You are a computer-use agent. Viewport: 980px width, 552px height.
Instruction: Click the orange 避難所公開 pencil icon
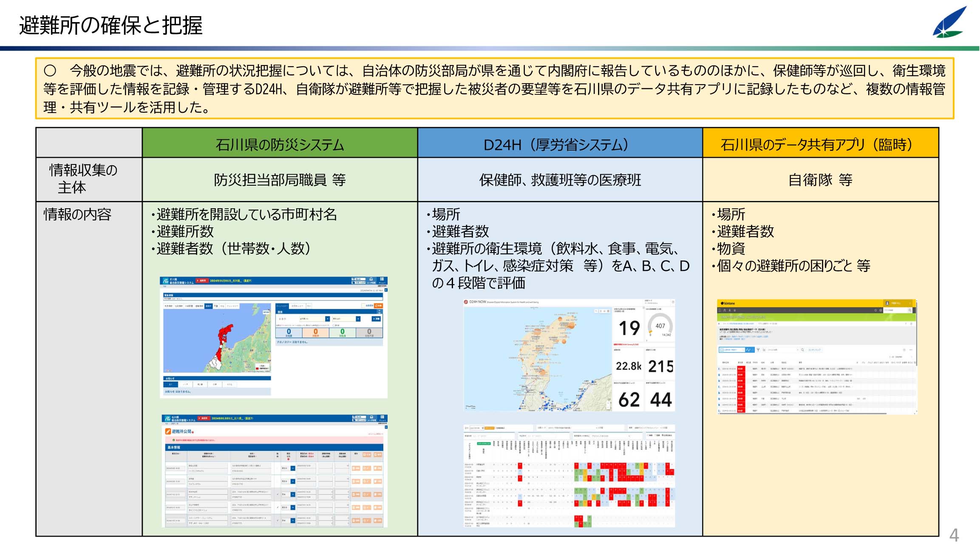pos(168,431)
